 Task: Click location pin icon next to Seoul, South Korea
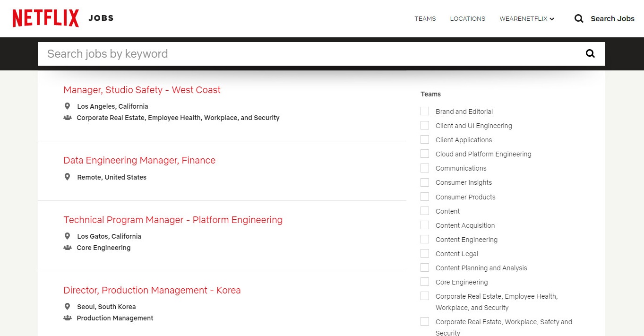[x=68, y=307]
